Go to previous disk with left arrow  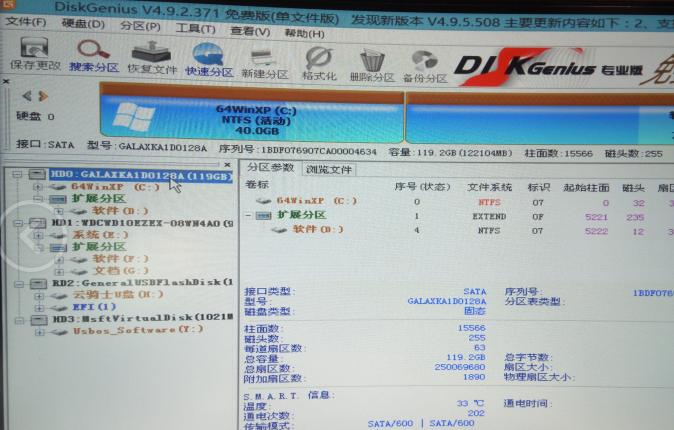26,95
